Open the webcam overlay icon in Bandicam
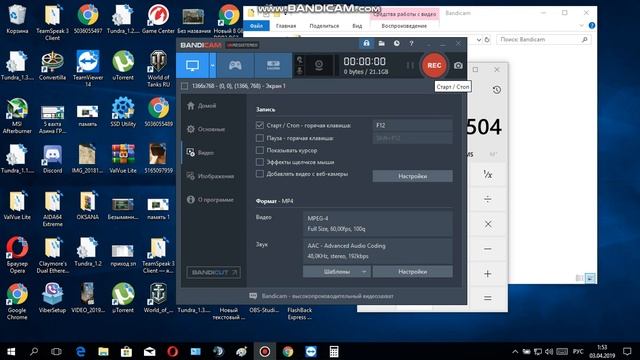Screen dimensions: 640x360 (x=319, y=65)
